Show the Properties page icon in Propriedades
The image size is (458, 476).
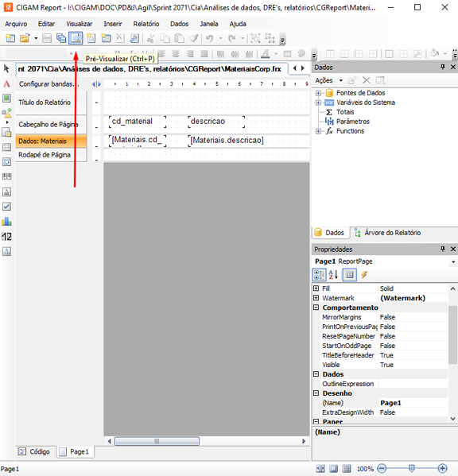click(350, 275)
